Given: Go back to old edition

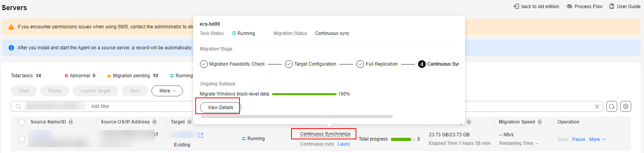Looking at the screenshot, I should [x=537, y=7].
